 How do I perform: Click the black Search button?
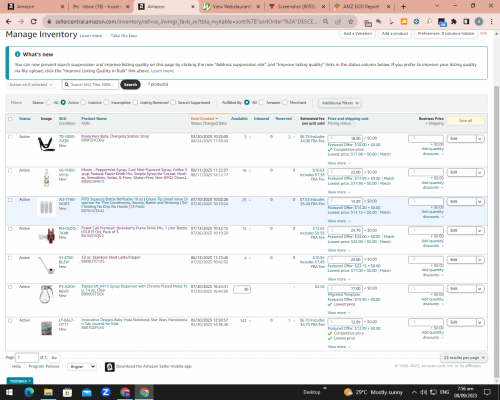(130, 85)
